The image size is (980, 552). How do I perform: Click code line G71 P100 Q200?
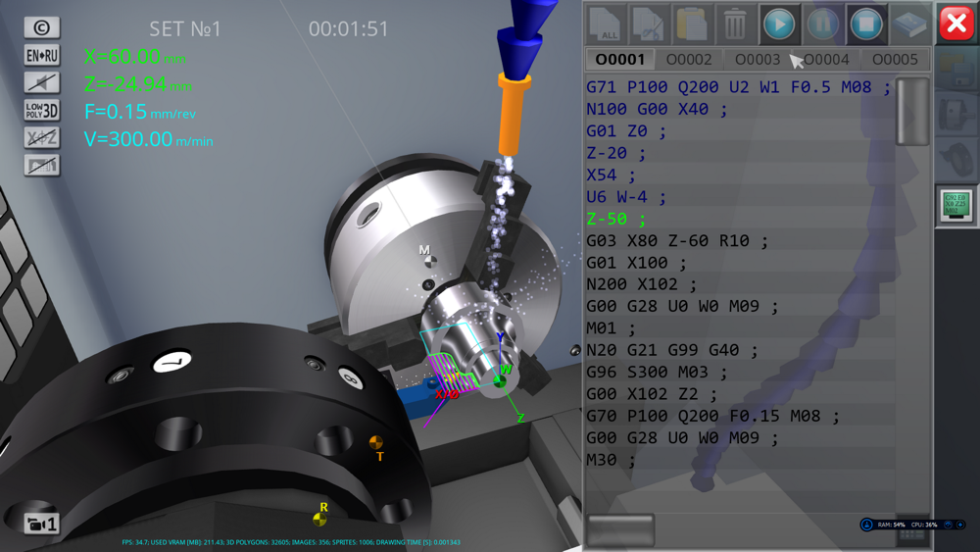coord(738,87)
